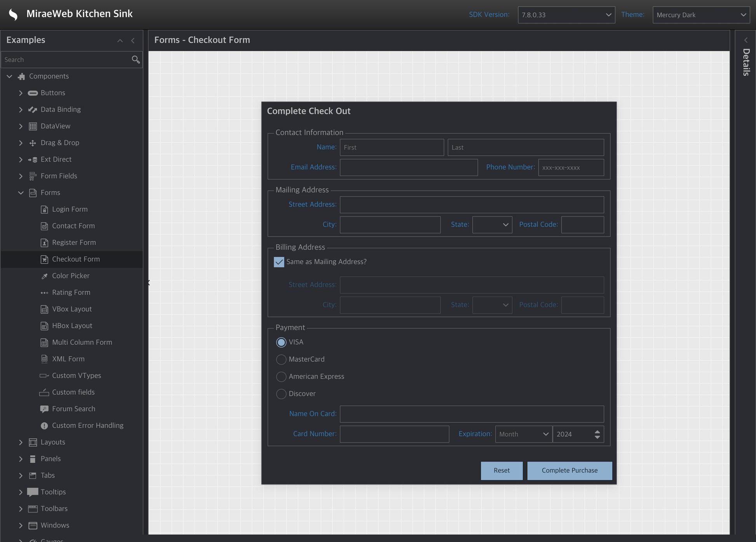This screenshot has width=756, height=542.
Task: Choose American Express radio button
Action: click(281, 376)
